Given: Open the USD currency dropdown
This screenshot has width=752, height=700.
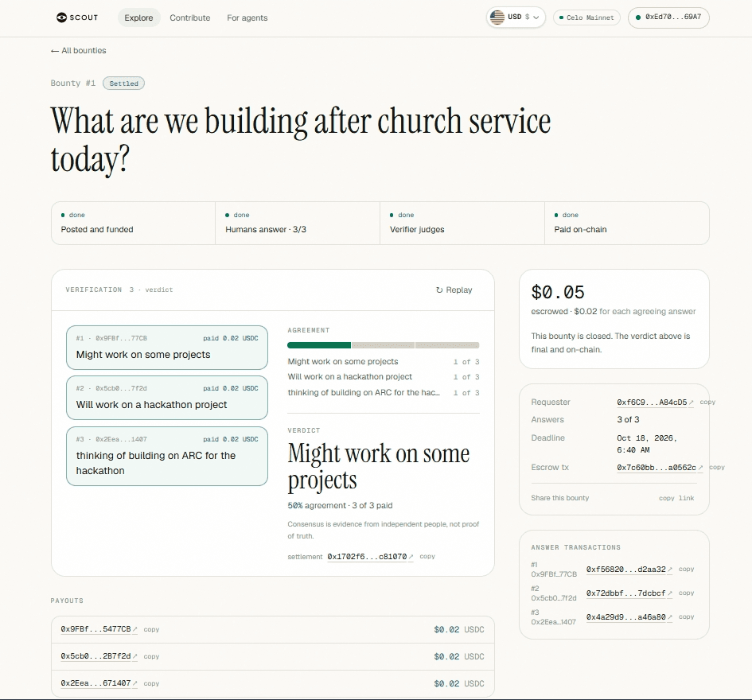Looking at the screenshot, I should tap(516, 17).
